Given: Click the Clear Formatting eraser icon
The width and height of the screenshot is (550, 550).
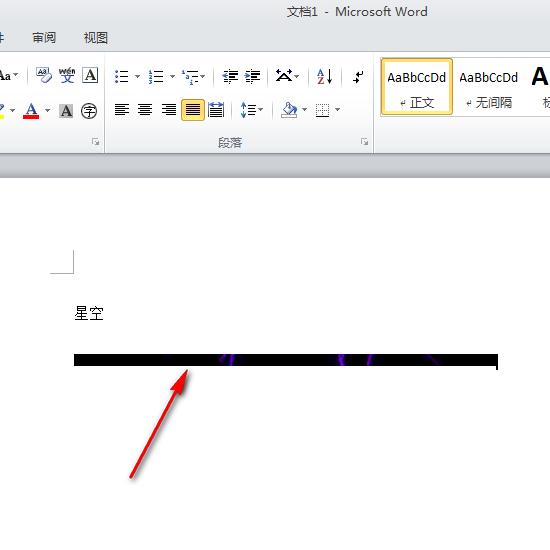Looking at the screenshot, I should click(x=43, y=75).
